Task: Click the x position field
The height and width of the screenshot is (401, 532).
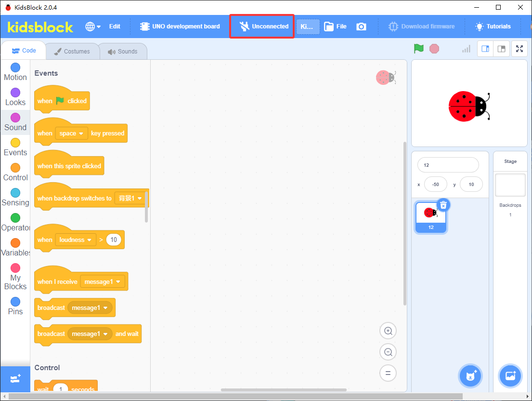Action: coord(435,185)
